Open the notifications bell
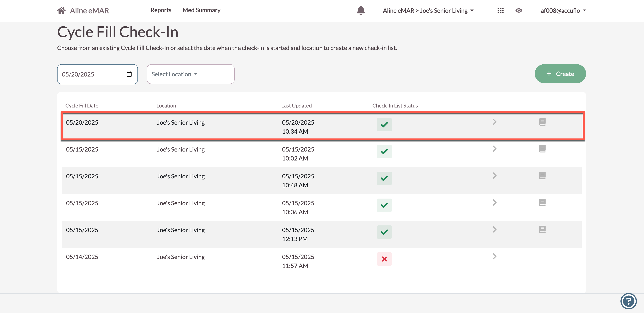The height and width of the screenshot is (315, 644). tap(360, 10)
